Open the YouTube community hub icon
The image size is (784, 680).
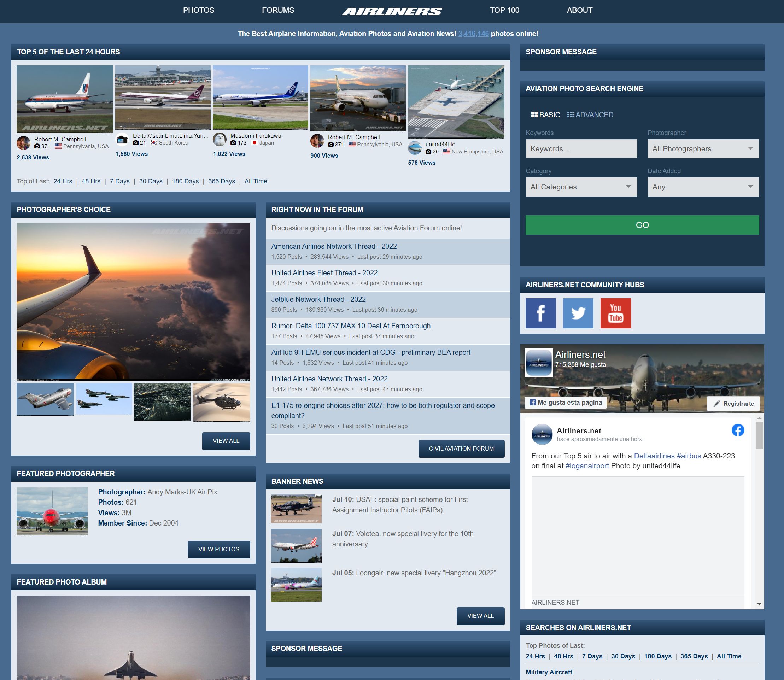click(x=615, y=313)
